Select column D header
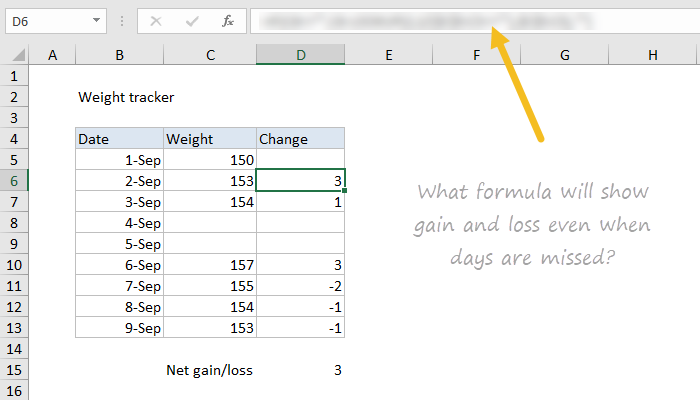 coord(301,56)
